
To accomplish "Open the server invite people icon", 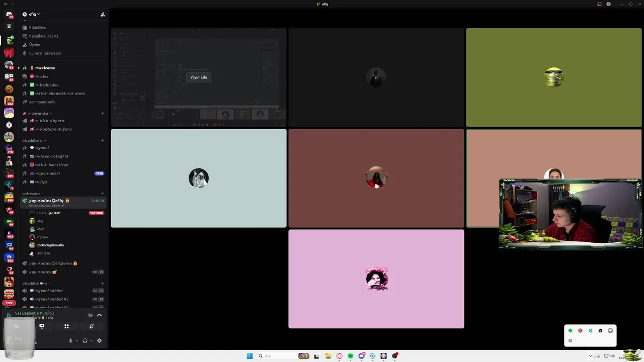I will point(103,15).
